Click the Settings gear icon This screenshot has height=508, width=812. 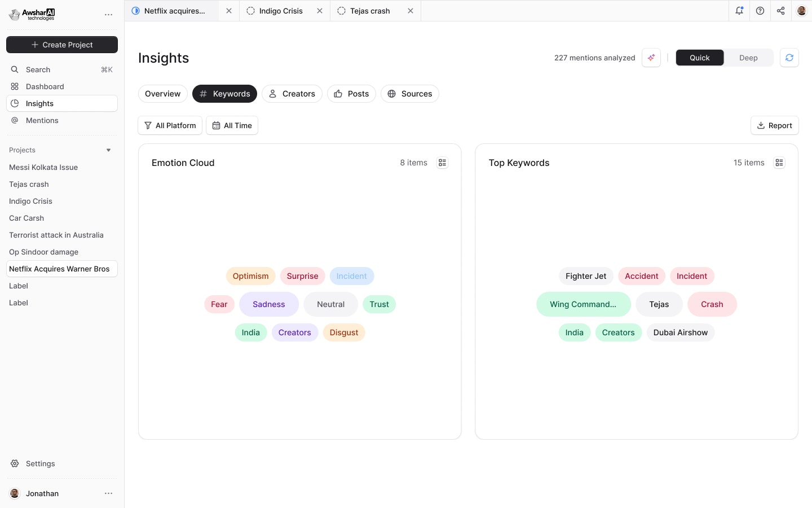[15, 463]
